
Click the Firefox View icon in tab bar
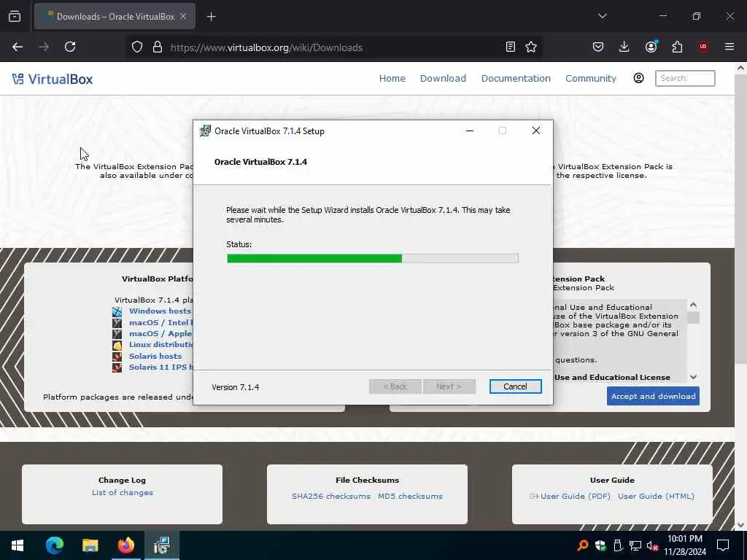(x=15, y=16)
